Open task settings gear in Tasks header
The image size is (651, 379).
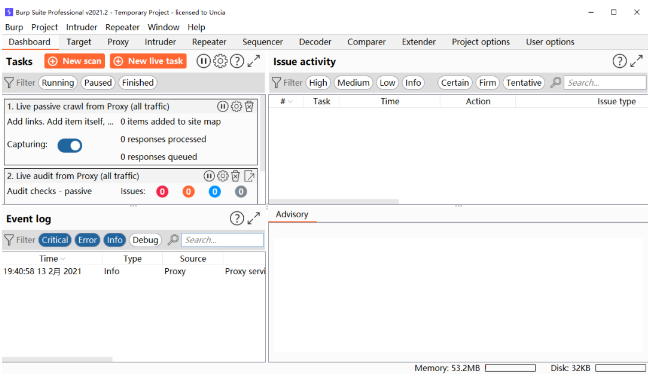coord(220,61)
